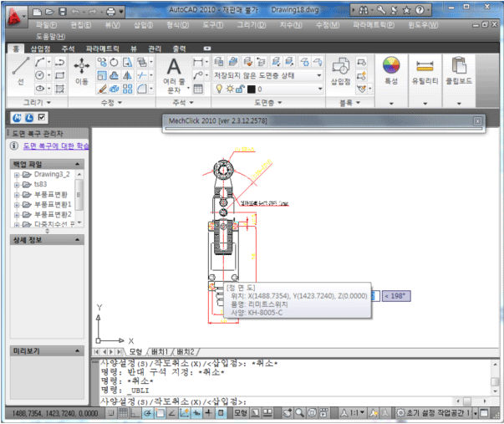The width and height of the screenshot is (504, 424).
Task: Click the 모형 model space status button
Action: [x=240, y=413]
